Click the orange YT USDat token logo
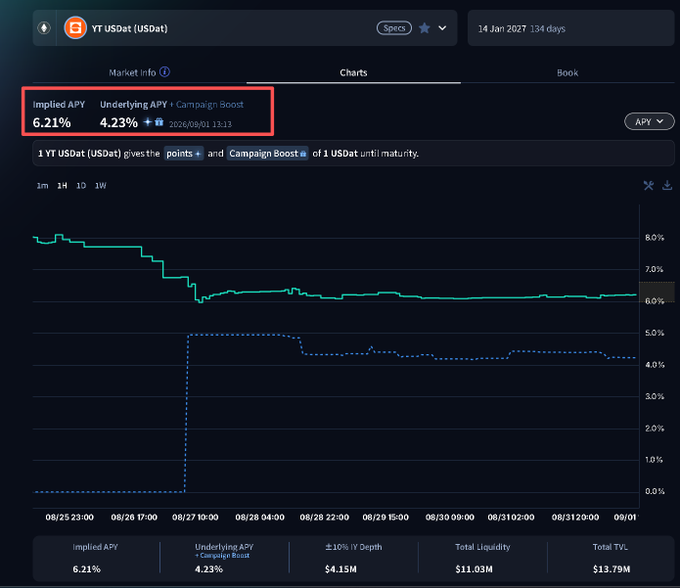 [x=75, y=28]
